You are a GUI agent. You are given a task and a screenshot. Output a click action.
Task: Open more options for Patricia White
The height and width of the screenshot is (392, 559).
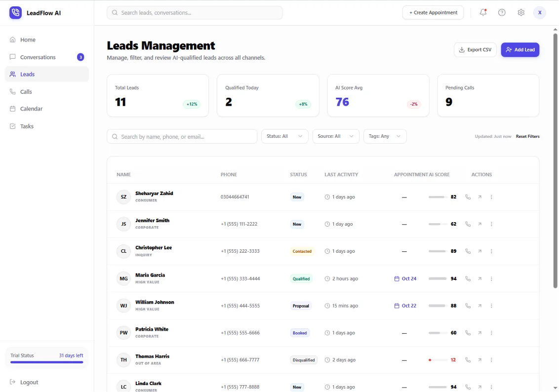(492, 333)
